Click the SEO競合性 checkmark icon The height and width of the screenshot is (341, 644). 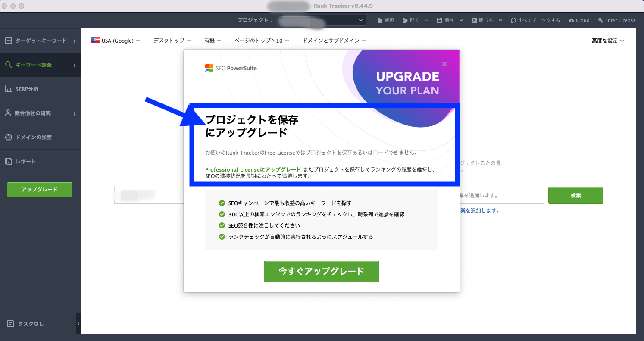222,225
